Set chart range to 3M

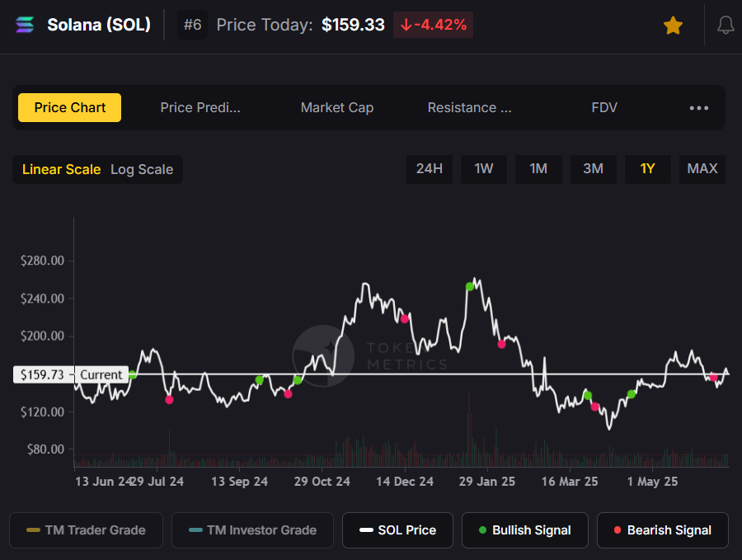click(x=593, y=168)
